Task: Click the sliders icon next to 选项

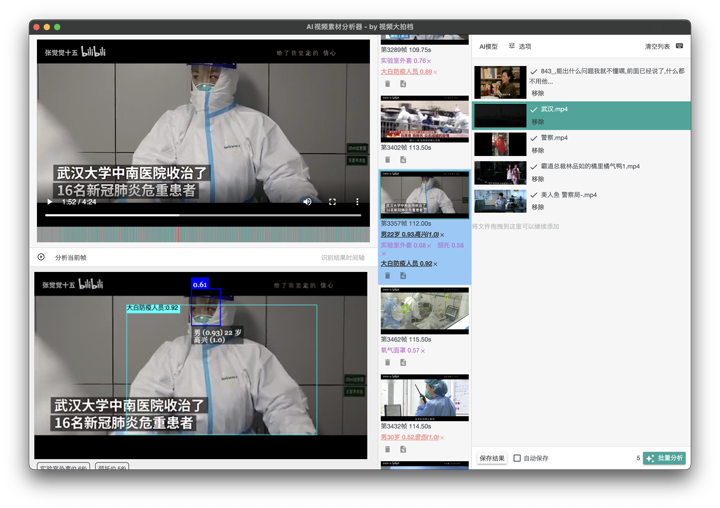Action: click(x=512, y=46)
